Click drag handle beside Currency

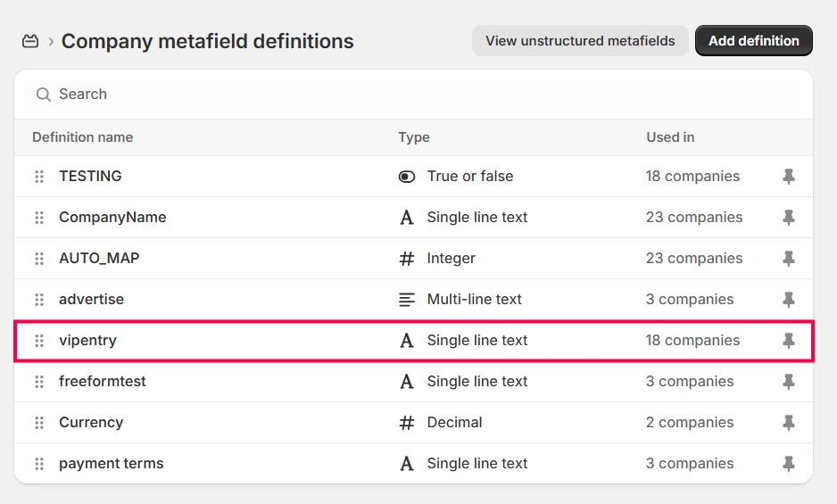[39, 423]
